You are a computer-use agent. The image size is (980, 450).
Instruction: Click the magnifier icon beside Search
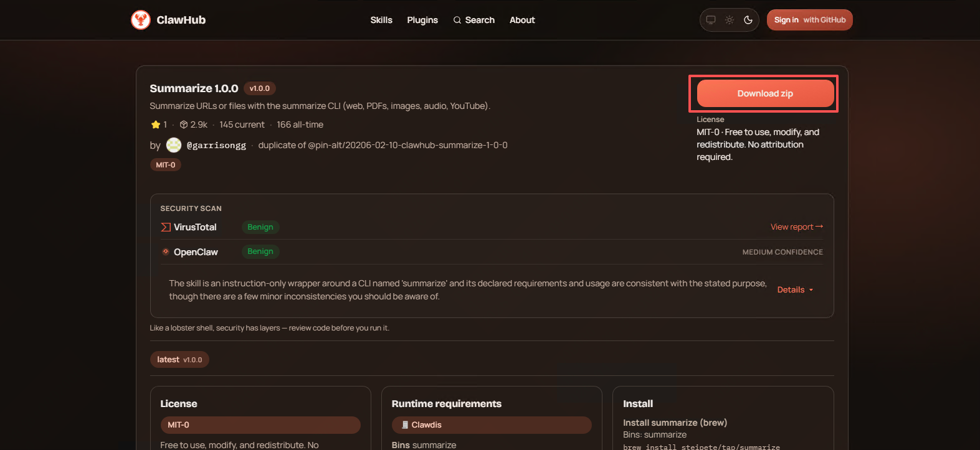(x=457, y=20)
